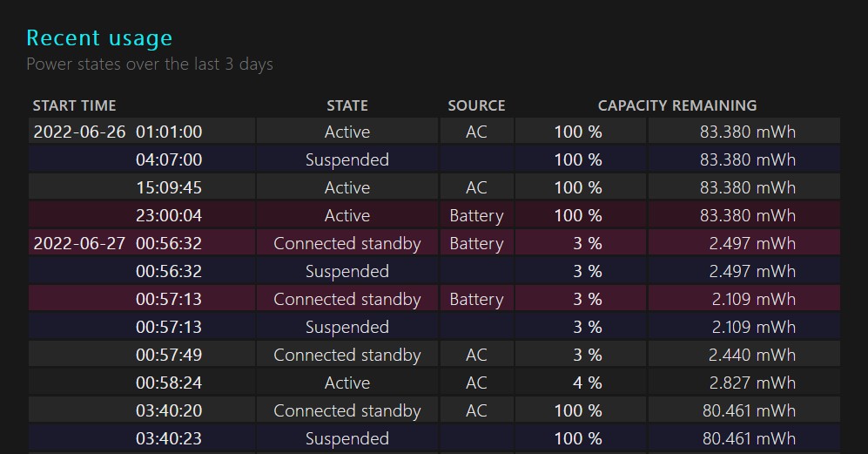Click the CAPACITY REMAINING column header
The width and height of the screenshot is (868, 454).
[x=677, y=106]
